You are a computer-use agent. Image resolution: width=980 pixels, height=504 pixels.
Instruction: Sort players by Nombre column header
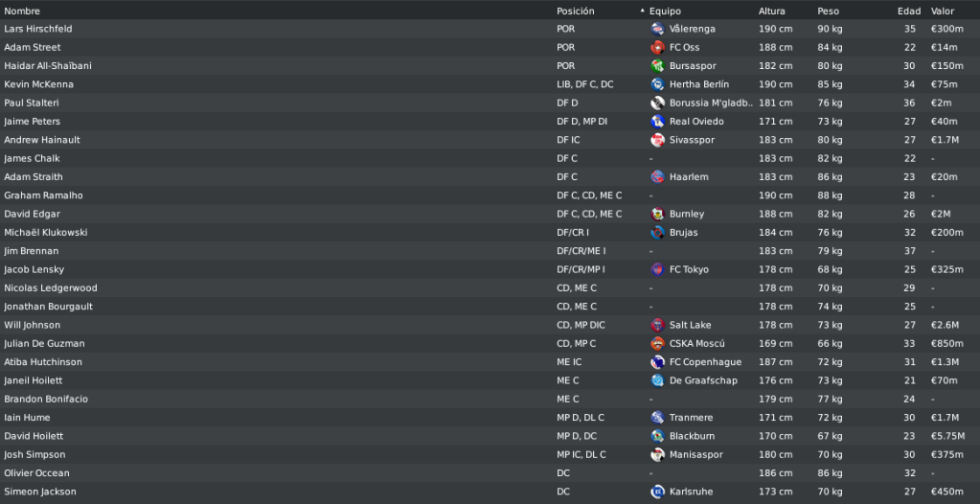pyautogui.click(x=22, y=11)
